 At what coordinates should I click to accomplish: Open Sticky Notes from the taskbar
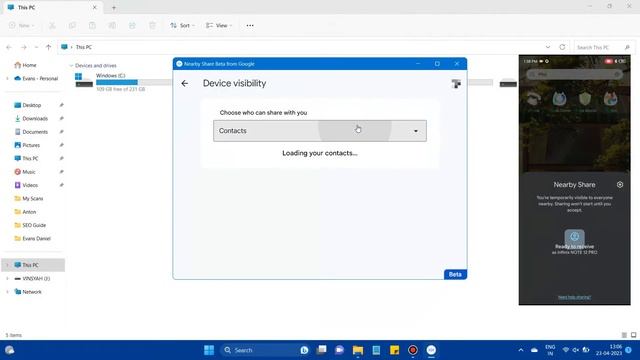(x=394, y=350)
